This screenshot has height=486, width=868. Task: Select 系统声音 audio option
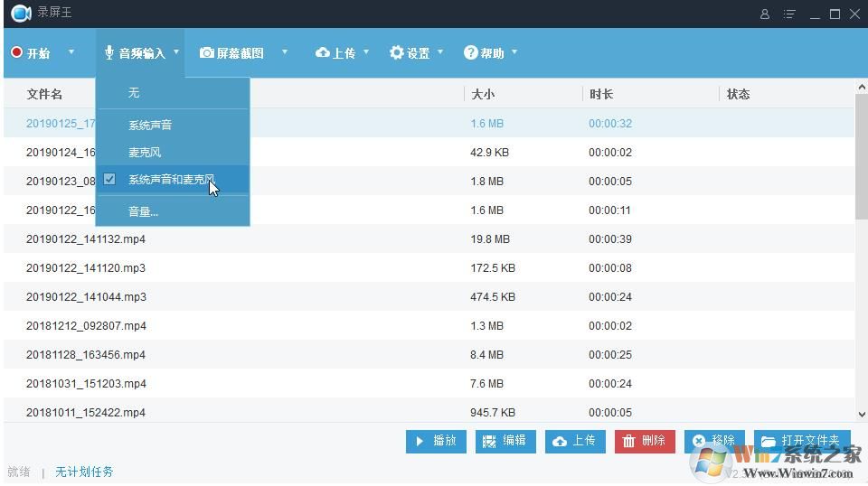click(x=173, y=125)
